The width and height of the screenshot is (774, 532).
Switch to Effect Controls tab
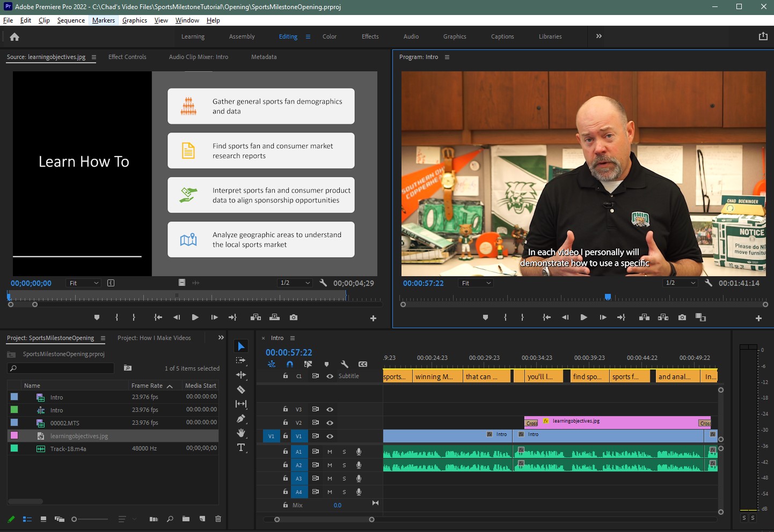coord(127,57)
